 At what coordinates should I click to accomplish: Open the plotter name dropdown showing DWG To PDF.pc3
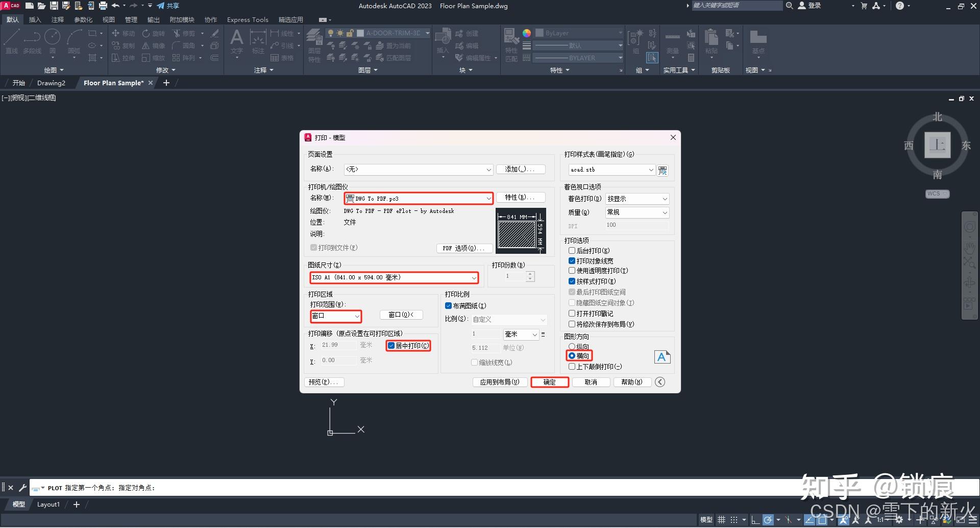click(x=488, y=198)
